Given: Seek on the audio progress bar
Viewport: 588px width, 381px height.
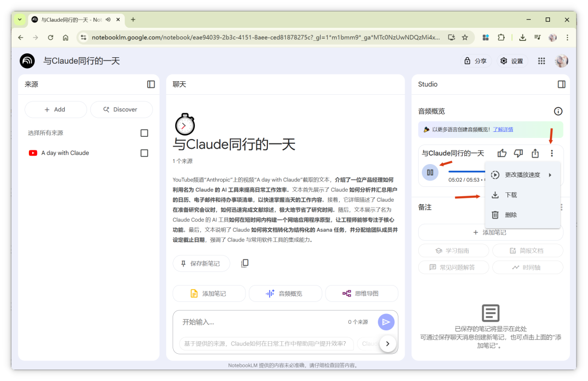Looking at the screenshot, I should [467, 172].
